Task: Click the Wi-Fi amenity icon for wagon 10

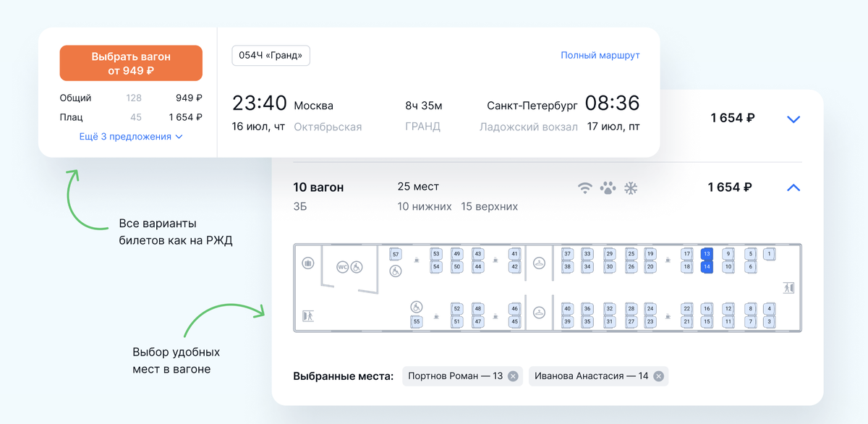Action: [585, 188]
